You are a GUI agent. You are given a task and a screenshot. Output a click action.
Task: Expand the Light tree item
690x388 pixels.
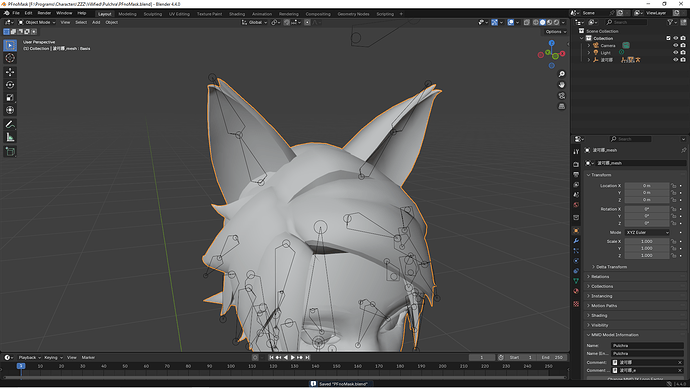pyautogui.click(x=589, y=52)
